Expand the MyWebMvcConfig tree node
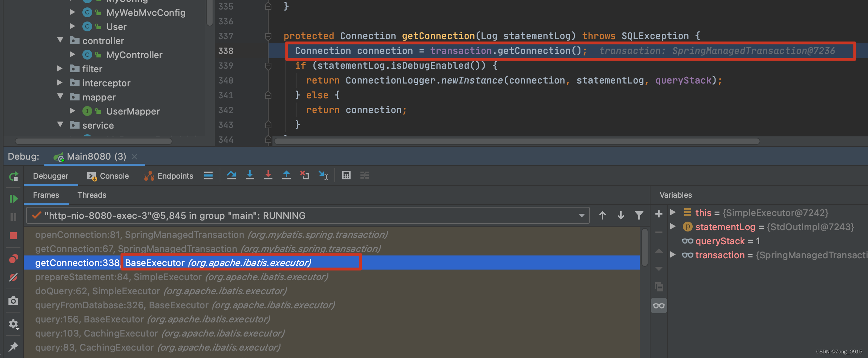The height and width of the screenshot is (358, 868). [x=72, y=12]
